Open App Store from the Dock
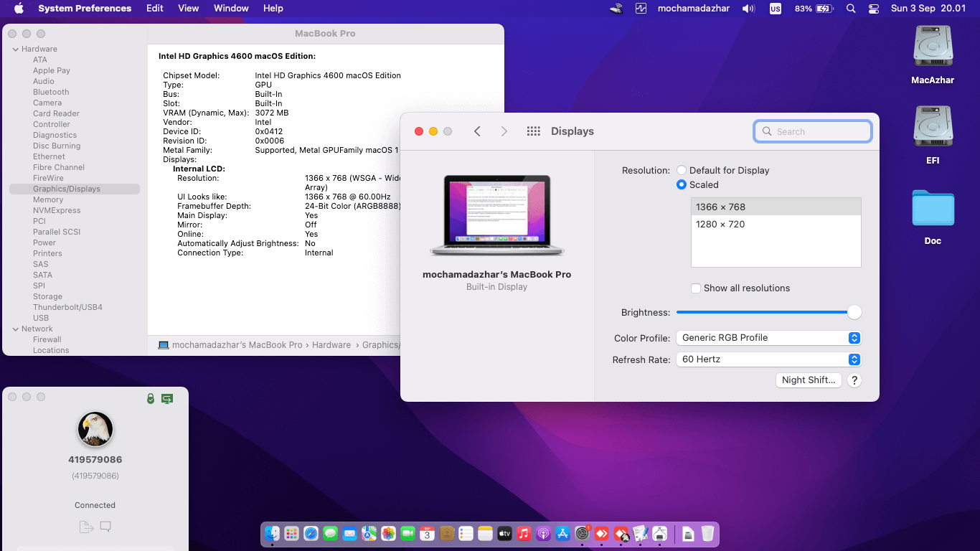 (x=562, y=534)
